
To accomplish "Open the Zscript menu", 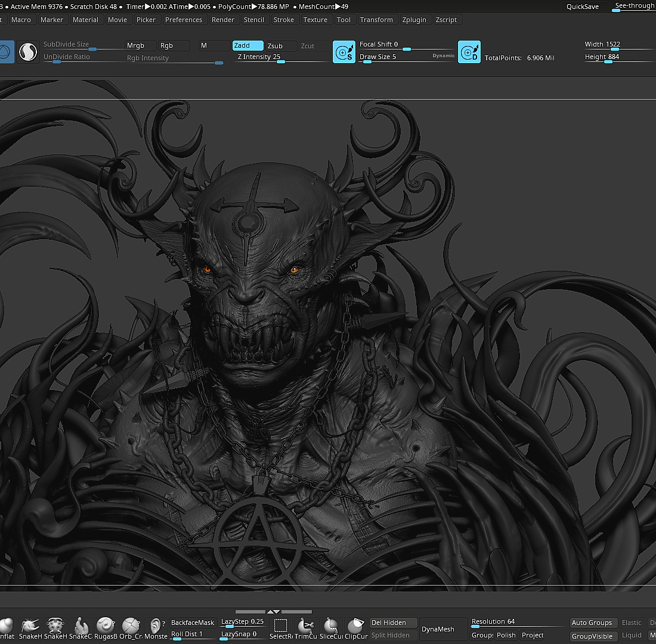I will point(446,20).
